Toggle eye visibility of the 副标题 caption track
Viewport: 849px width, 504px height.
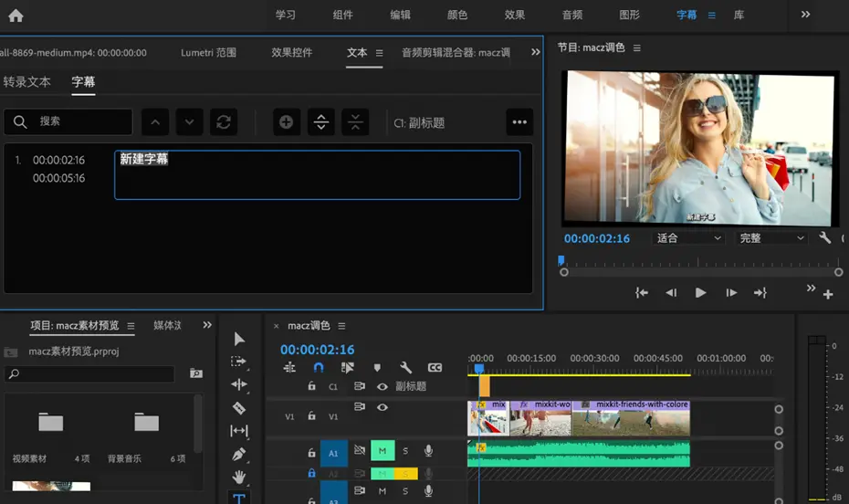383,386
